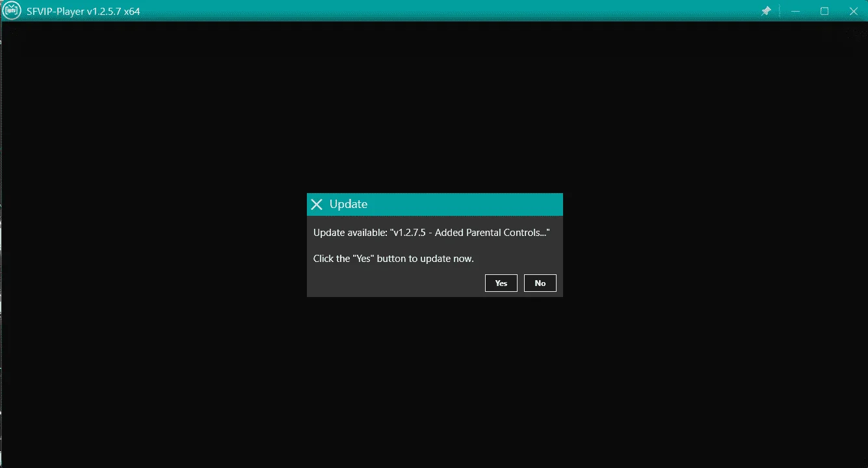Click the "Update available" version message text

[x=432, y=232]
